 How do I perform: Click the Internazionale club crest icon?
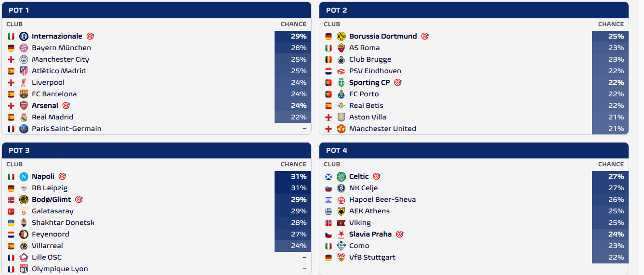coord(24,36)
